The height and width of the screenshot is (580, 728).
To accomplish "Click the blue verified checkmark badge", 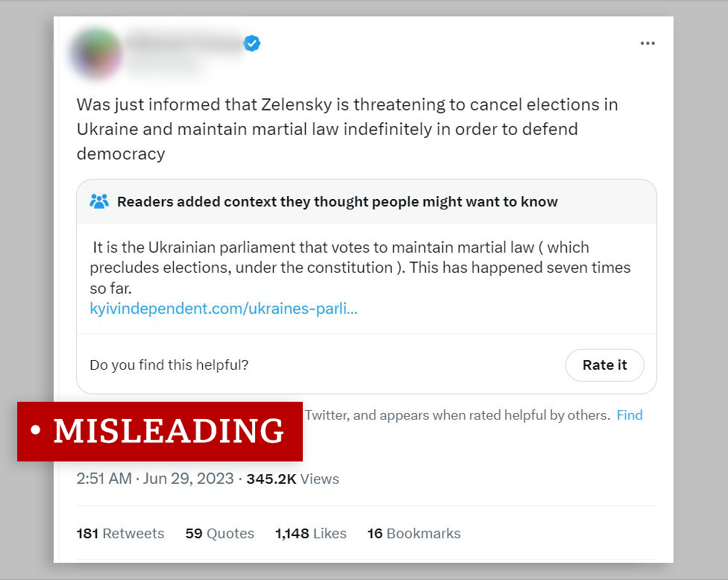I will (251, 43).
